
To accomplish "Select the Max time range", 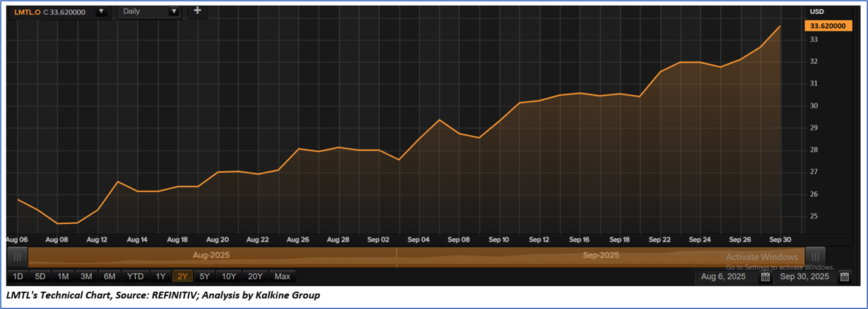I will (x=282, y=276).
